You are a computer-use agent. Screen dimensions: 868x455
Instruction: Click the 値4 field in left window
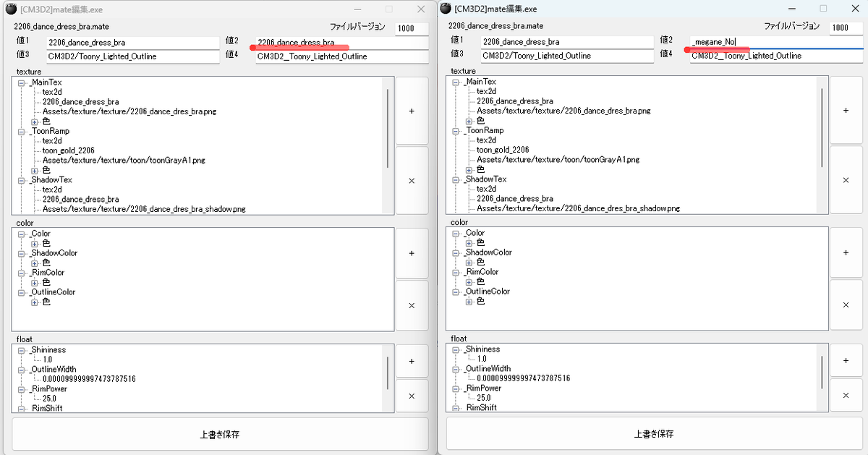coord(342,56)
